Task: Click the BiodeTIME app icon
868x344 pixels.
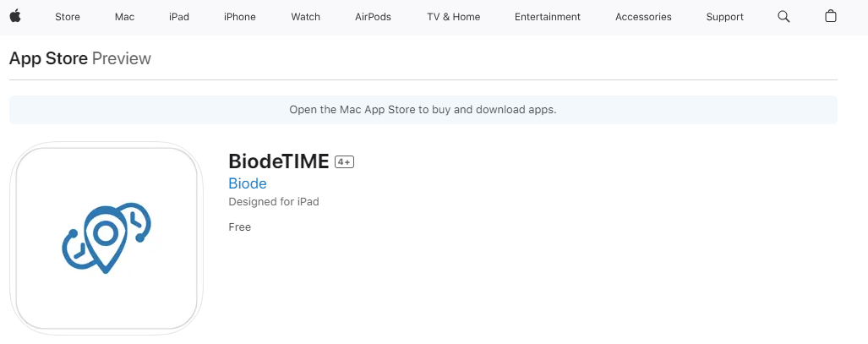Action: click(x=106, y=238)
